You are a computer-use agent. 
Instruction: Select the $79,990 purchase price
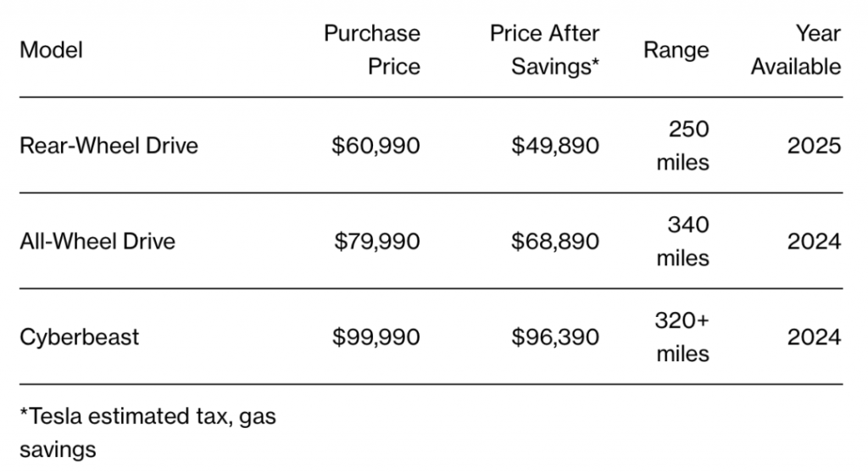(376, 242)
